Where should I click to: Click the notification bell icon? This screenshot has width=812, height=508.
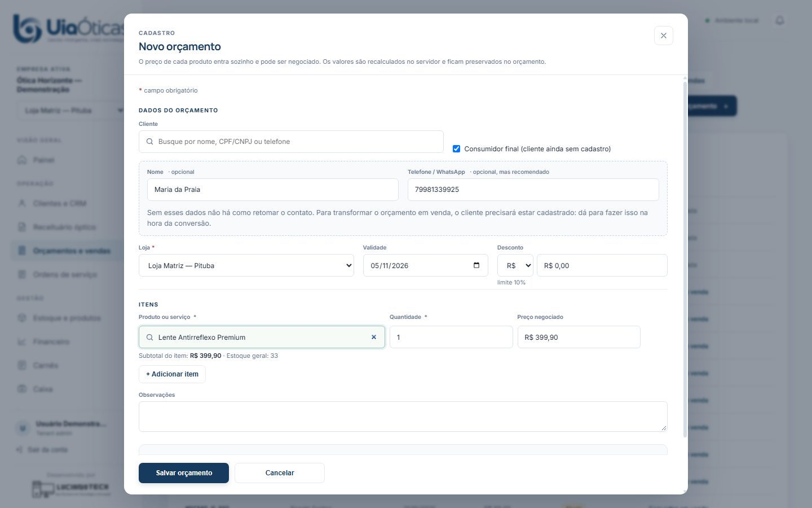[x=780, y=20]
